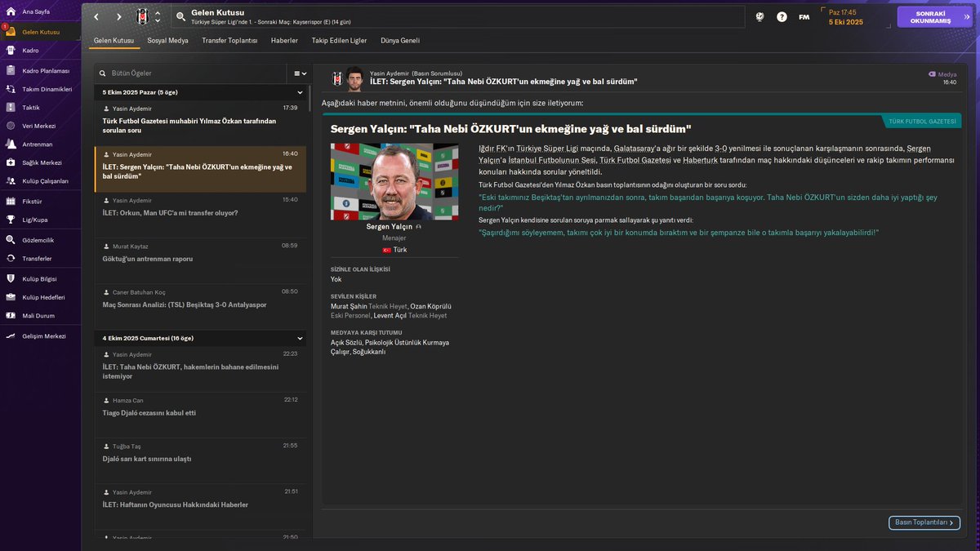The image size is (980, 551).
Task: Click the Türk Futbol Gazetesi source label
Action: click(x=922, y=122)
